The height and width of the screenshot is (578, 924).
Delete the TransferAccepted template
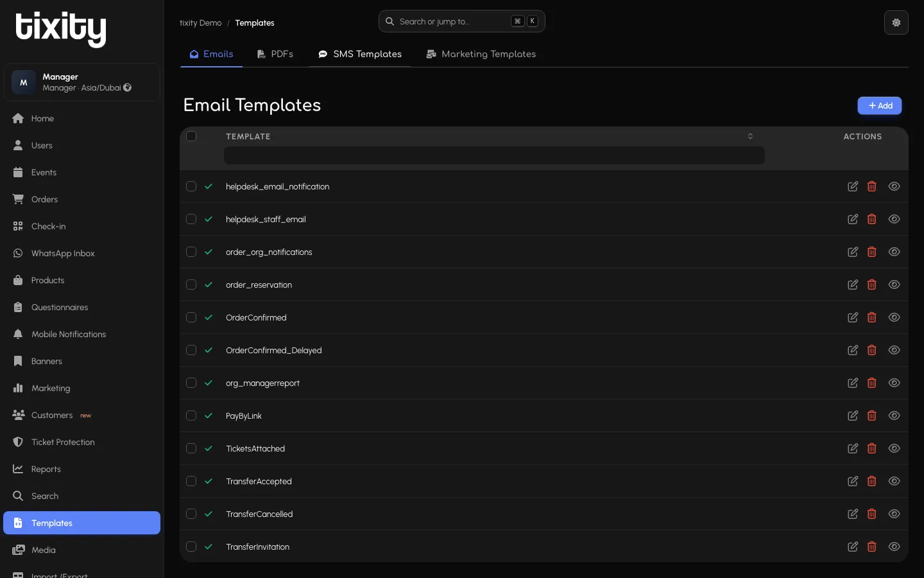point(872,481)
